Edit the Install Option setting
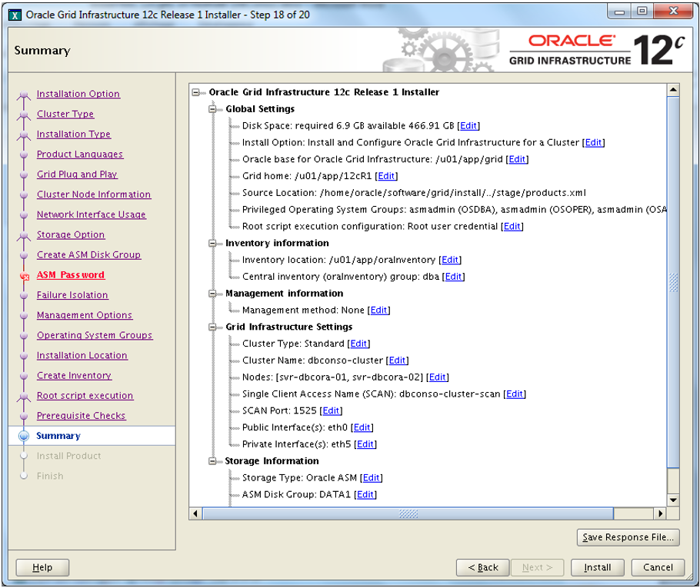Screen dimensions: 700x588 593,143
